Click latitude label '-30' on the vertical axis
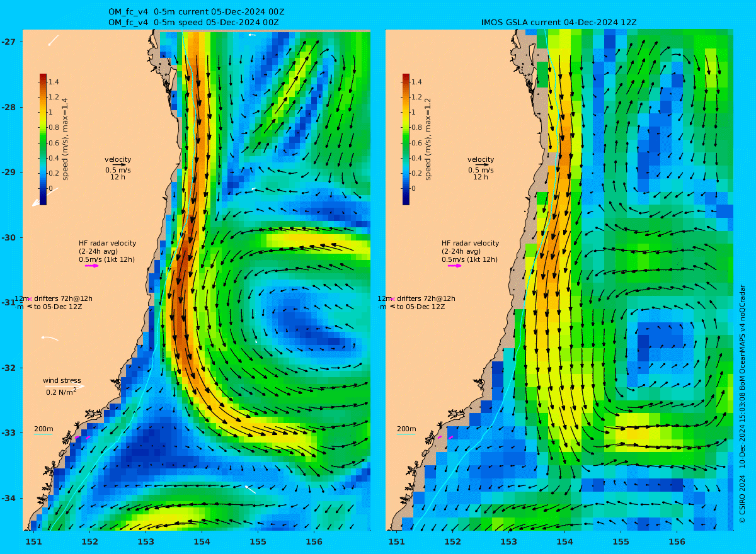Viewport: 756px width, 554px height. (9, 237)
